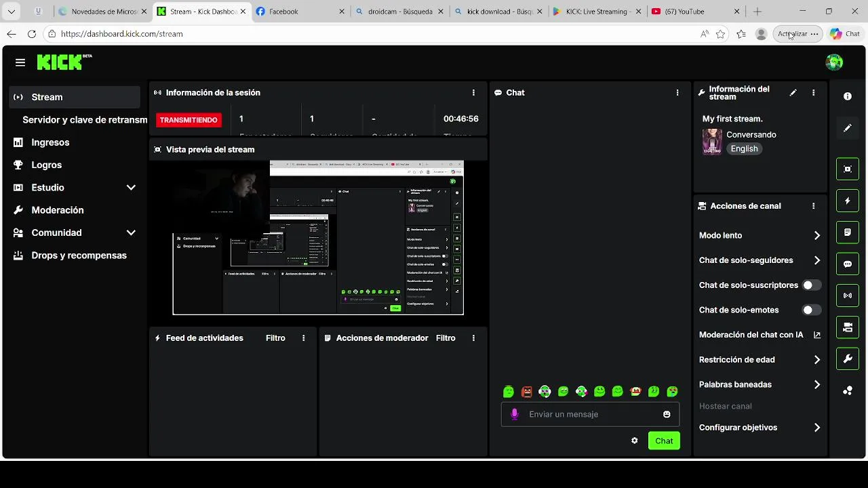Toggle session info broadcast icon in right toolbar
The image size is (868, 488).
(x=848, y=296)
